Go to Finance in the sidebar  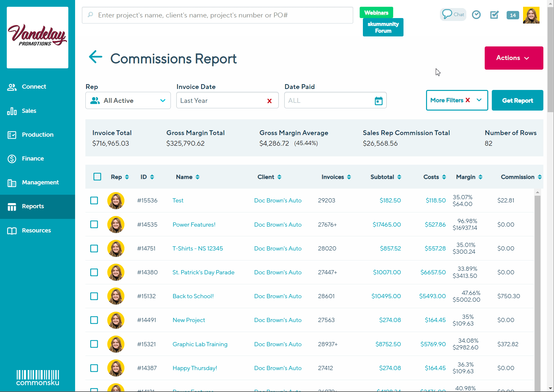coord(33,159)
